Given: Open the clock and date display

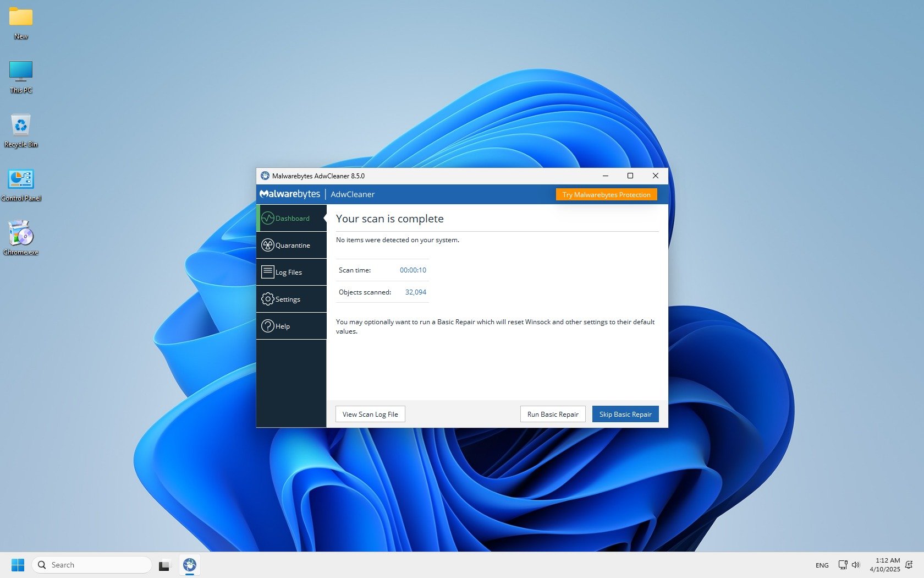Looking at the screenshot, I should pyautogui.click(x=884, y=565).
